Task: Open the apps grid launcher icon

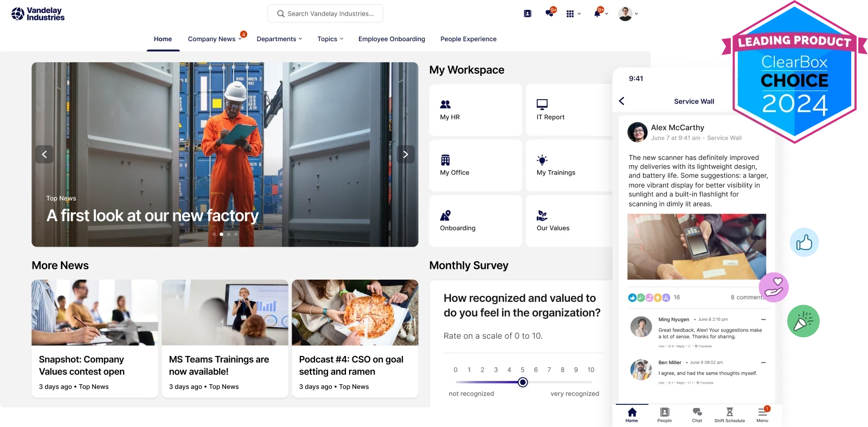Action: tap(570, 14)
